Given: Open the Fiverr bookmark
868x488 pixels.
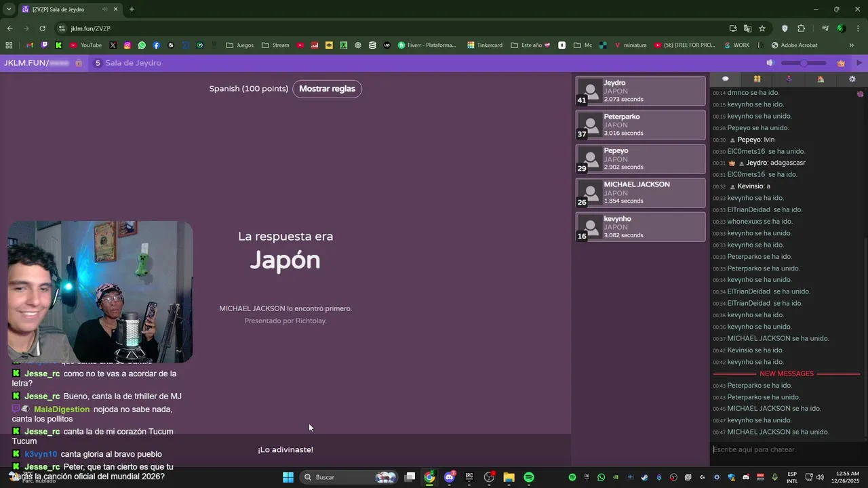Looking at the screenshot, I should pyautogui.click(x=427, y=45).
